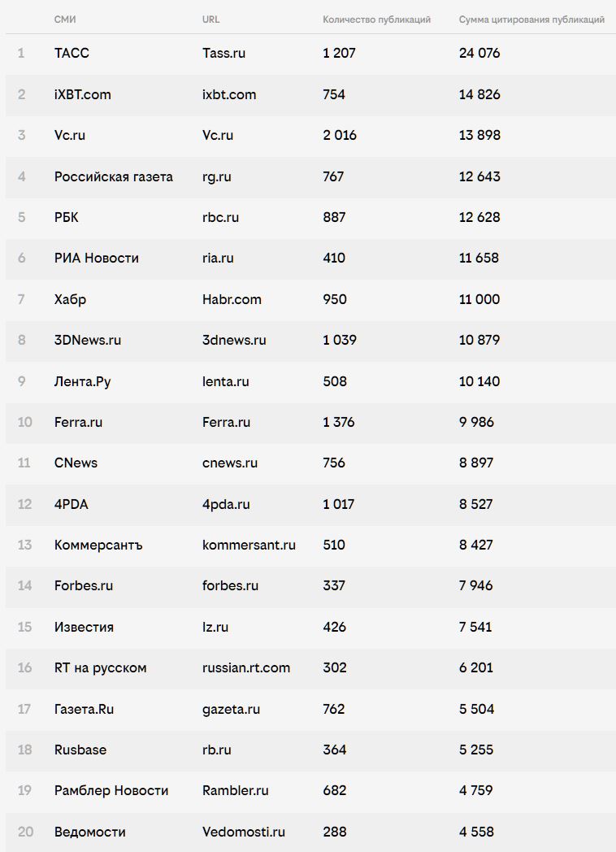
Task: Select the Forbes.ru media name
Action: tap(84, 585)
